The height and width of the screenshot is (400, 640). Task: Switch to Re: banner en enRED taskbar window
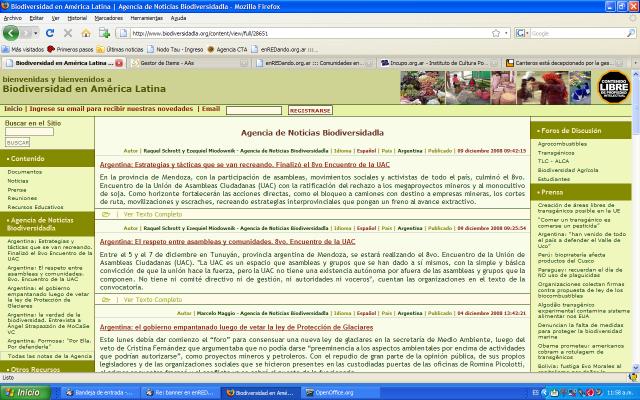pos(180,393)
